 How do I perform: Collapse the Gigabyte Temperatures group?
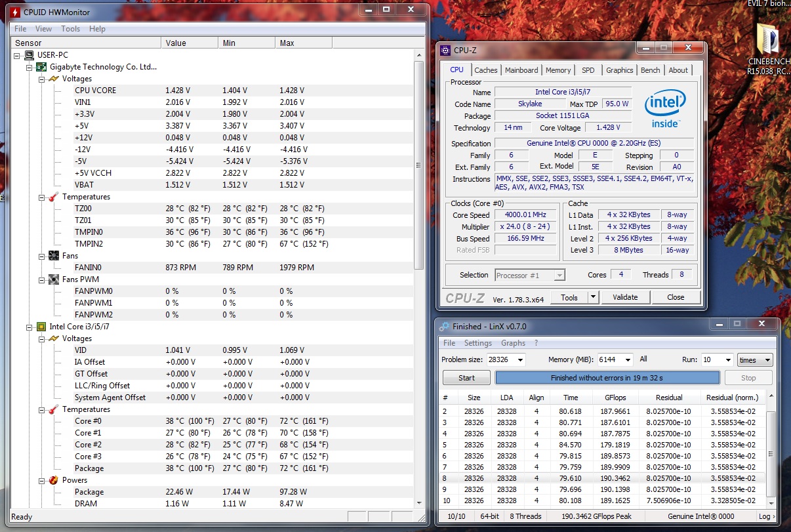(41, 197)
